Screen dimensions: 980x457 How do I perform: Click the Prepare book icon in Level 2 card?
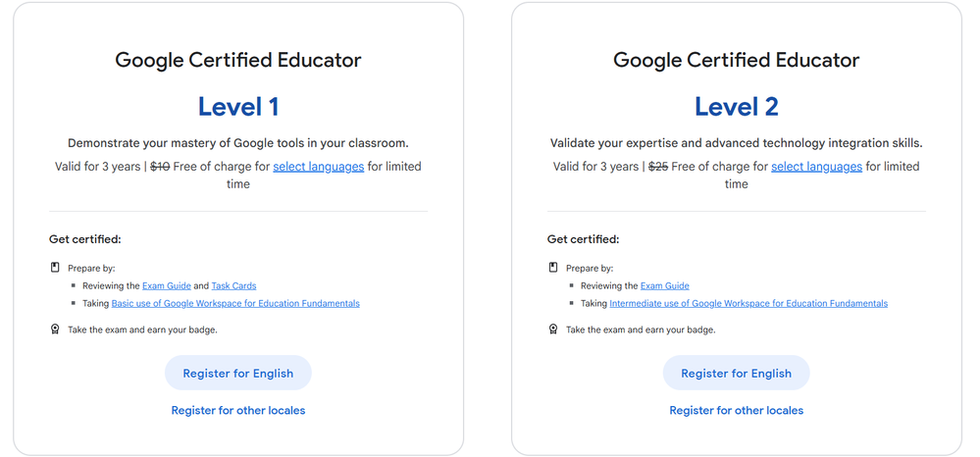[x=553, y=268]
